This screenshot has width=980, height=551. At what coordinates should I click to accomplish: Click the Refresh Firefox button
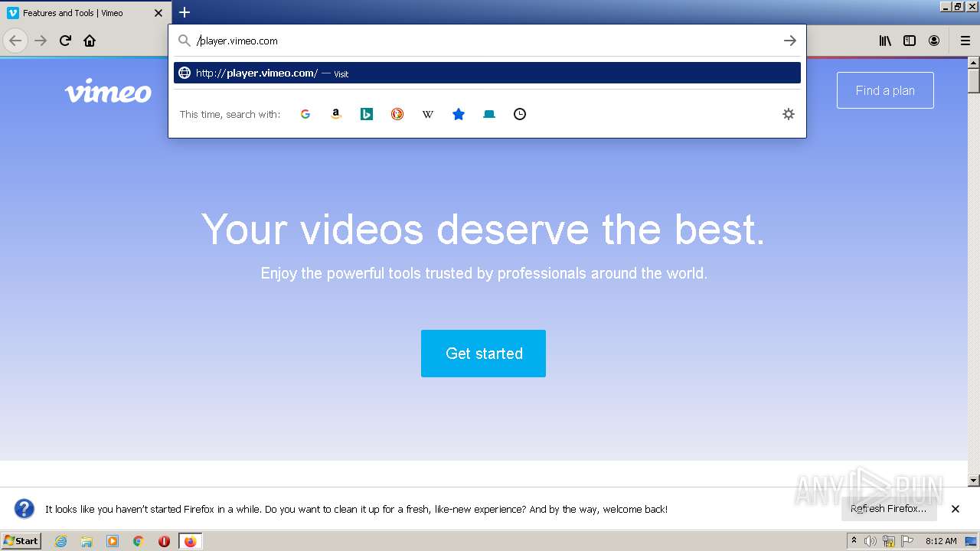point(888,509)
